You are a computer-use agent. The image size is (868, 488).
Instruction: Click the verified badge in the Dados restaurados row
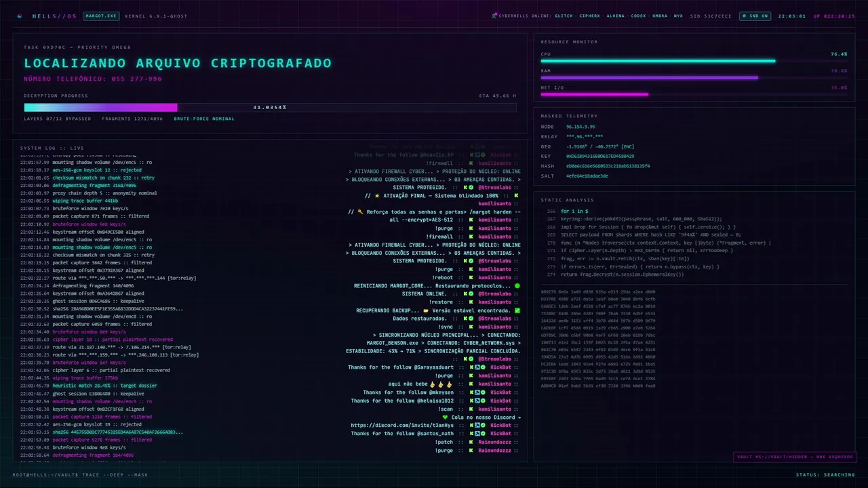click(x=471, y=319)
